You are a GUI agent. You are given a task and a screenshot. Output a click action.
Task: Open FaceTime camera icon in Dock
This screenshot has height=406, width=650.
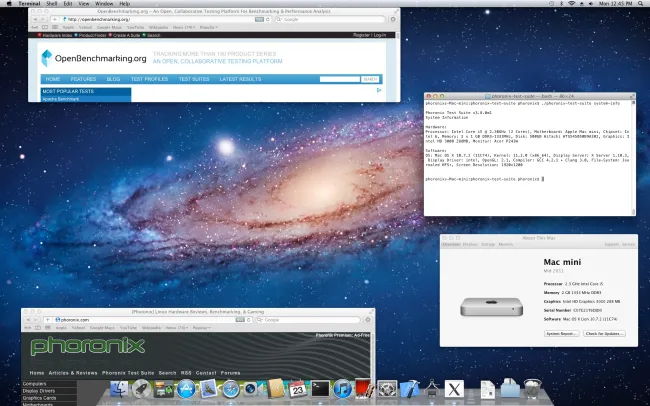click(x=253, y=389)
